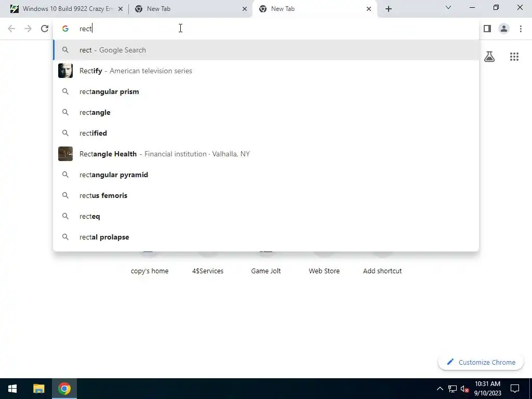Click the Rectangle Health thumbnail
Screen dimensions: 532x399
pyautogui.click(x=65, y=154)
